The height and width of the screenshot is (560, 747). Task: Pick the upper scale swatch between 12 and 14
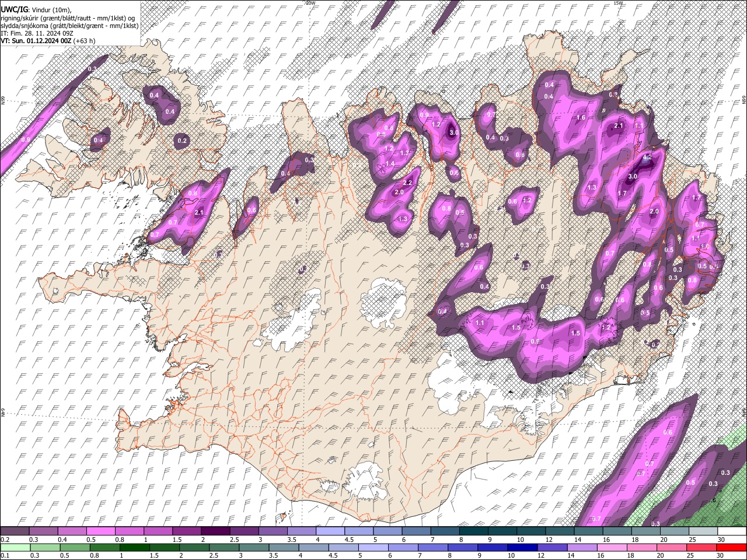click(x=560, y=531)
